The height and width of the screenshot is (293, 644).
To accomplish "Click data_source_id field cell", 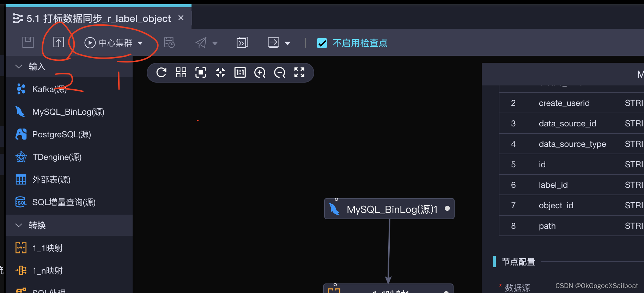I will [x=567, y=124].
